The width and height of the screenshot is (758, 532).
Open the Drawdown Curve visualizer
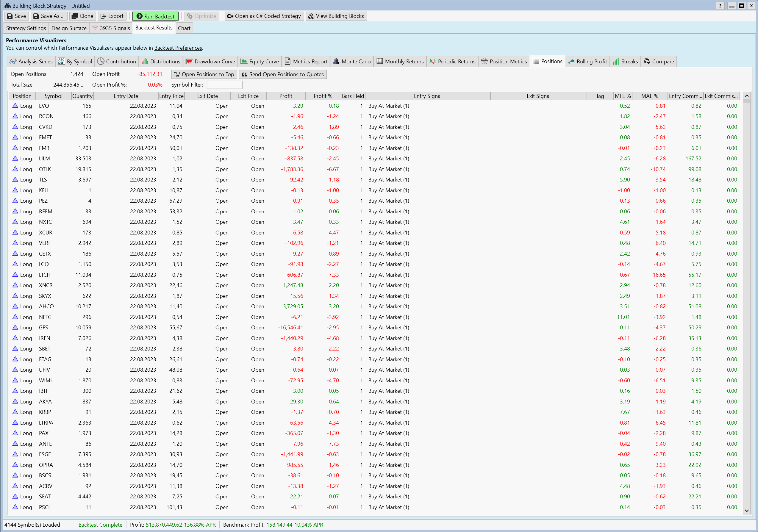coord(210,61)
